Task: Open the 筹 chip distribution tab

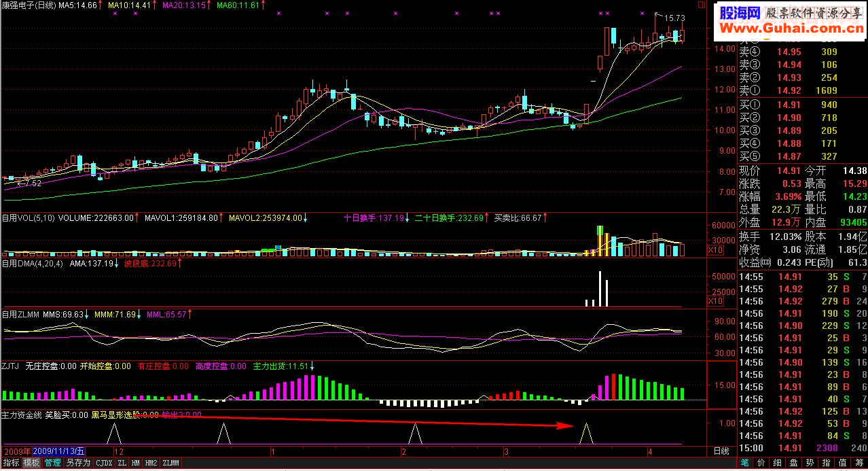Action: 859,463
